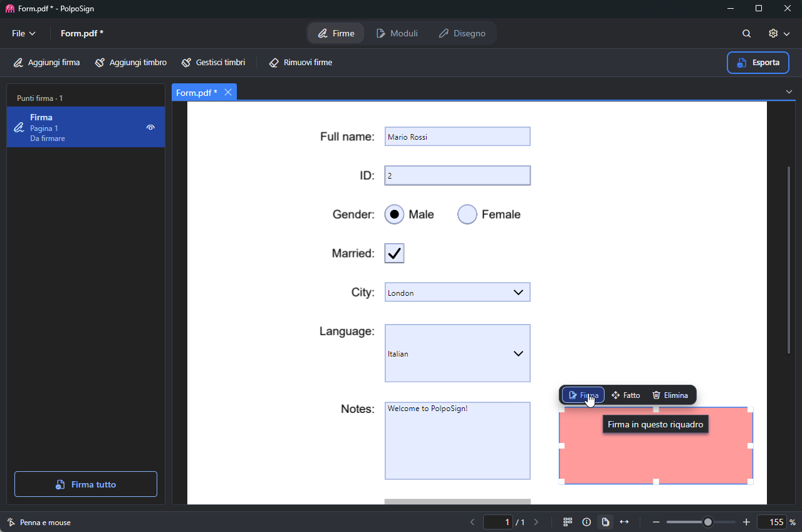This screenshot has width=802, height=532.
Task: Click Rimuovi firme eraser tool
Action: tap(301, 63)
